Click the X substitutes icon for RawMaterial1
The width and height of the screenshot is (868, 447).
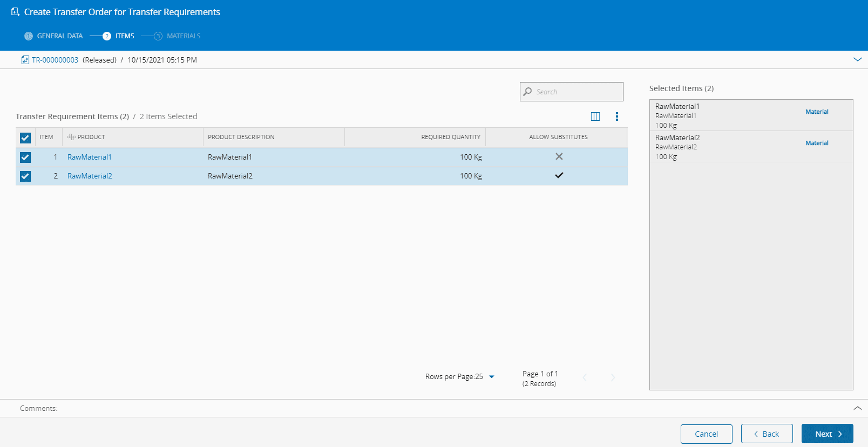click(559, 156)
